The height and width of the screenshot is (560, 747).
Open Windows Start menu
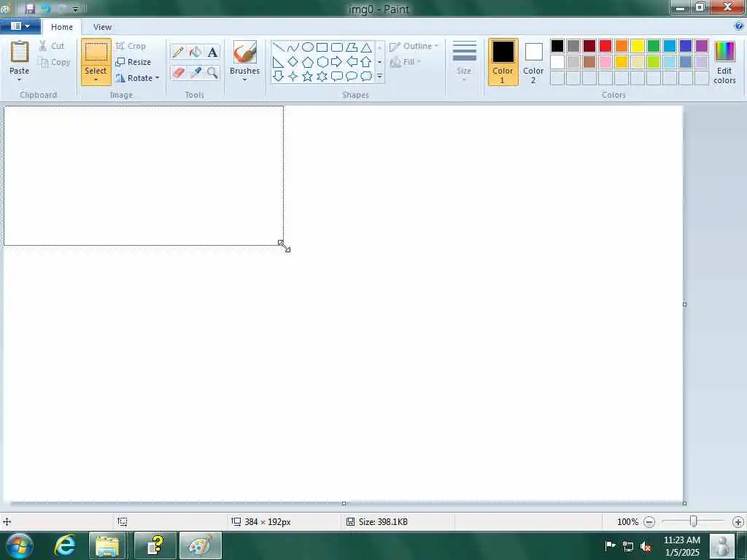[20, 545]
